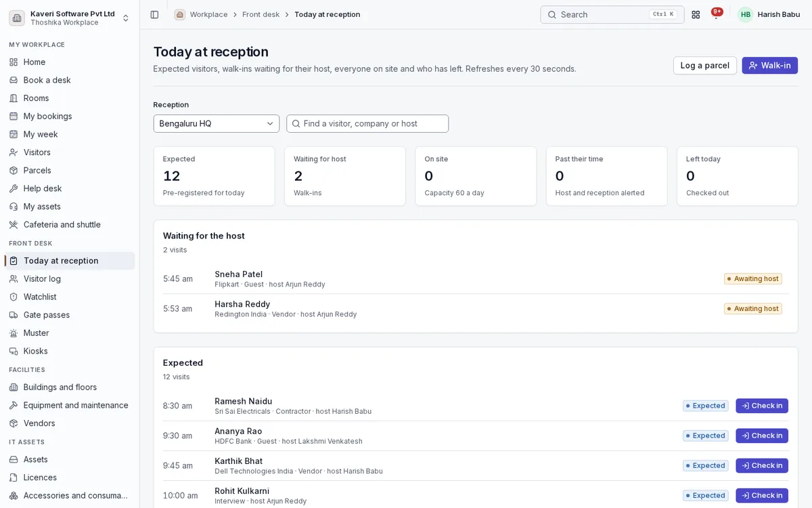Click the Gate passes icon
The image size is (812, 508).
coord(14,315)
